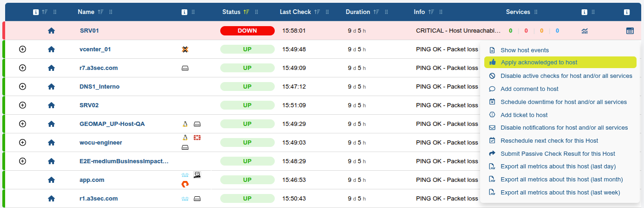Click the home icon for app.com
Screen dimensions: 644x208
pos(51,180)
